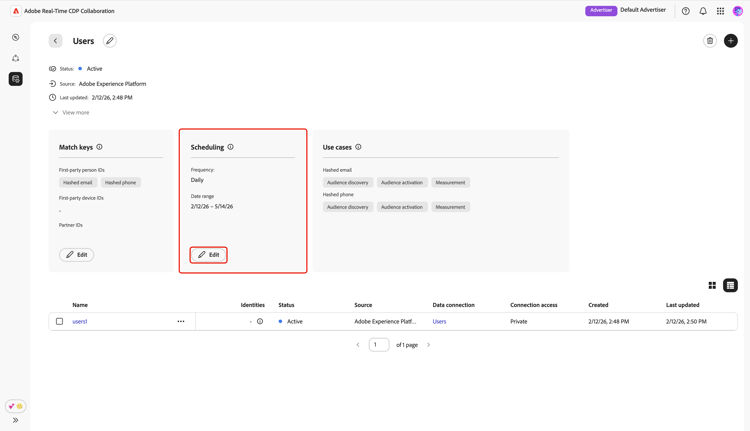Sort by Connection access column header
The height and width of the screenshot is (431, 750).
[x=534, y=305]
